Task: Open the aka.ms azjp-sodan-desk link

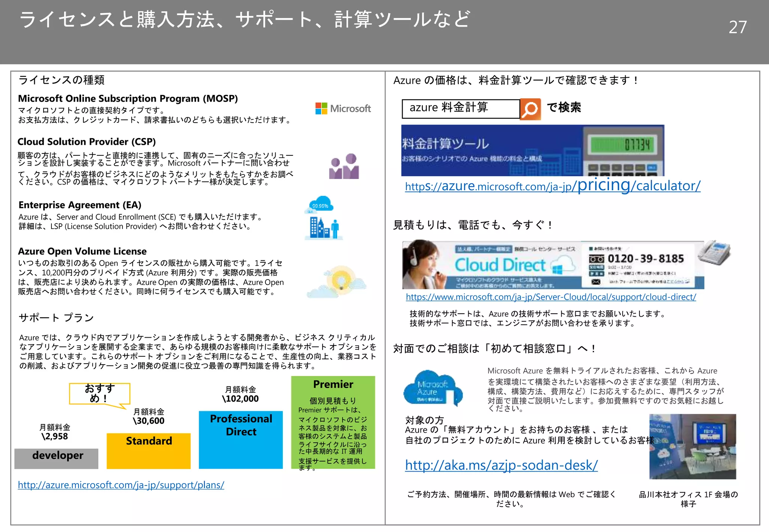Action: click(x=501, y=465)
